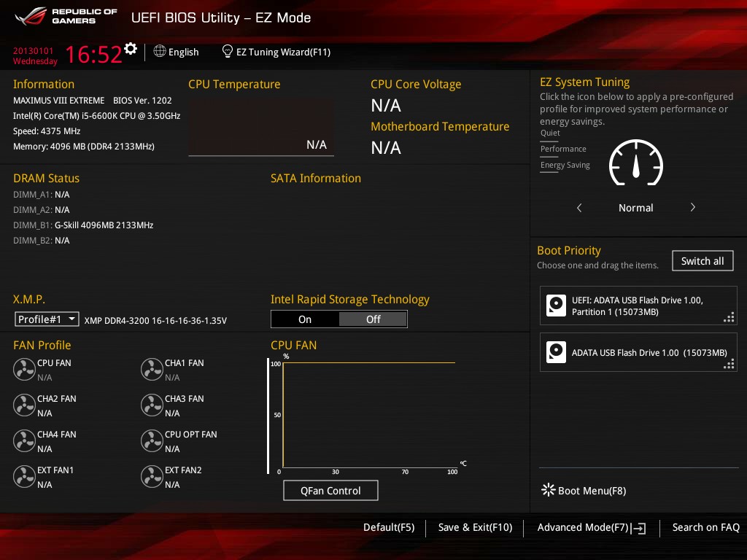
Task: Select the Energy Saving tuning profile
Action: tap(565, 166)
